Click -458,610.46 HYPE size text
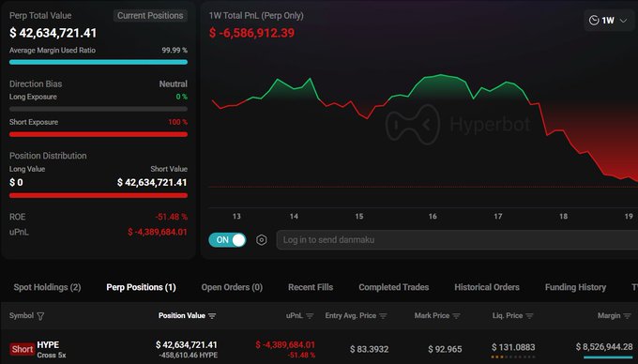638x364 pixels. click(x=188, y=355)
